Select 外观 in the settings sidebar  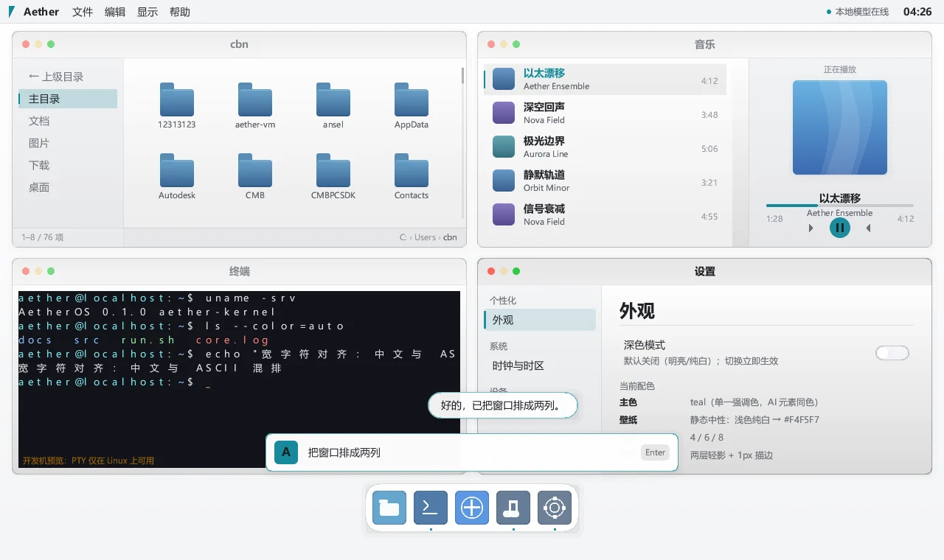coord(540,320)
